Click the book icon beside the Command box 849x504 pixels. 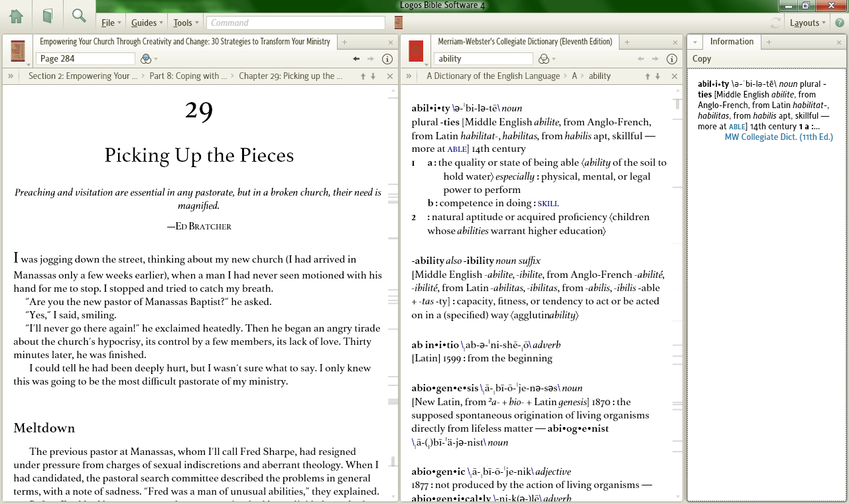399,23
